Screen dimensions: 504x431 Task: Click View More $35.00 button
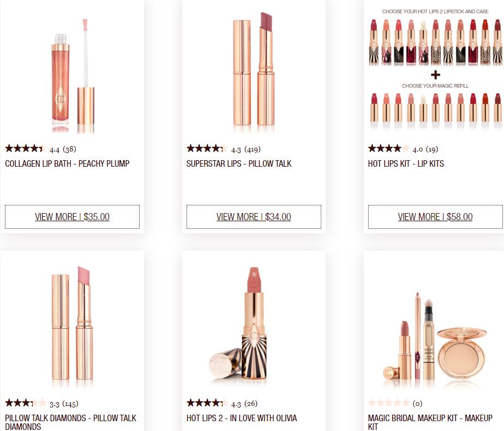click(x=73, y=217)
